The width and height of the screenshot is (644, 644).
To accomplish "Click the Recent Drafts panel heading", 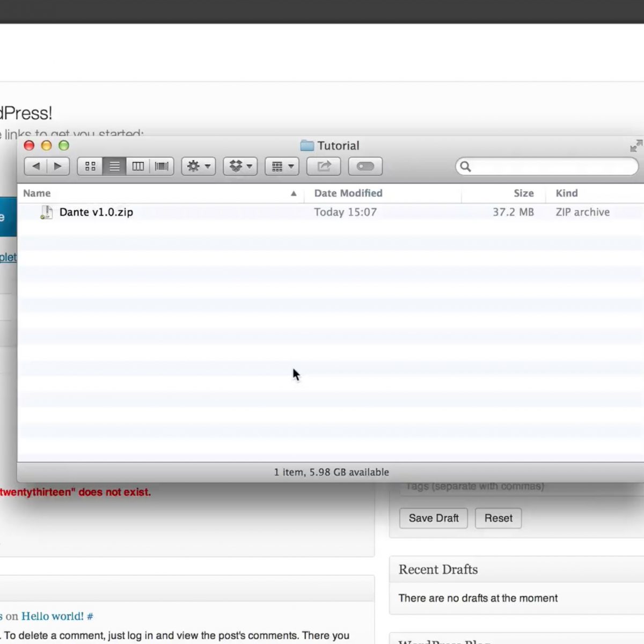I will (x=438, y=569).
